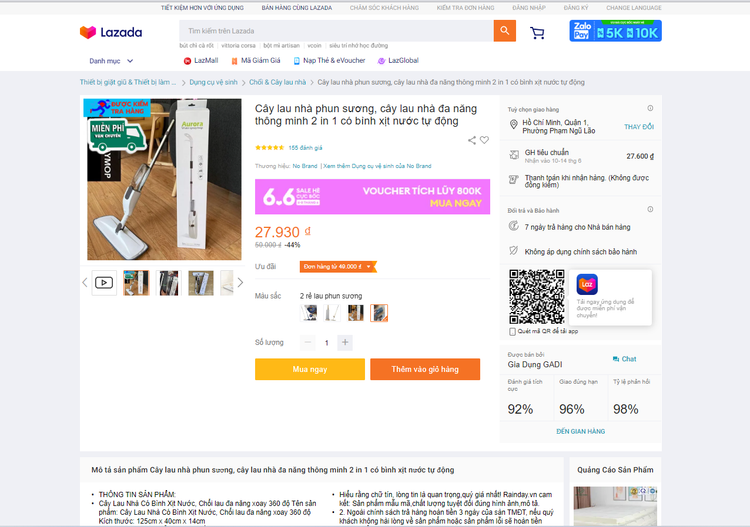Expand the Danh mục categories dropdown
The width and height of the screenshot is (750, 527).
111,61
